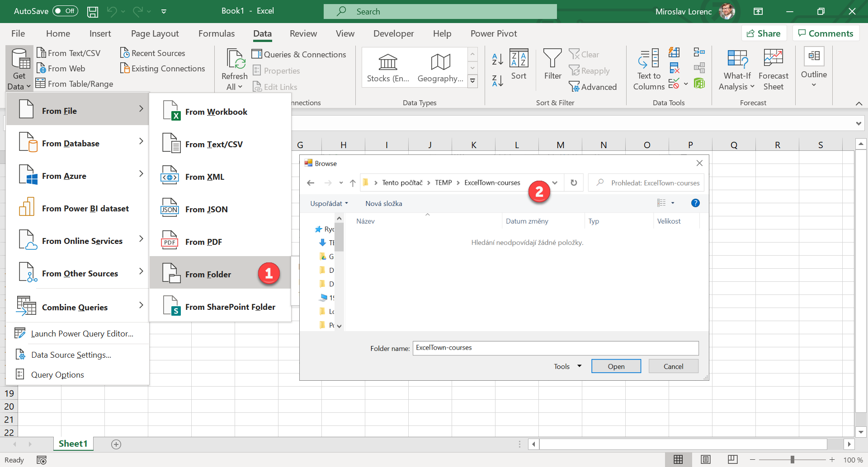Image resolution: width=868 pixels, height=467 pixels.
Task: Open the view options dropdown in Browse
Action: (x=673, y=203)
